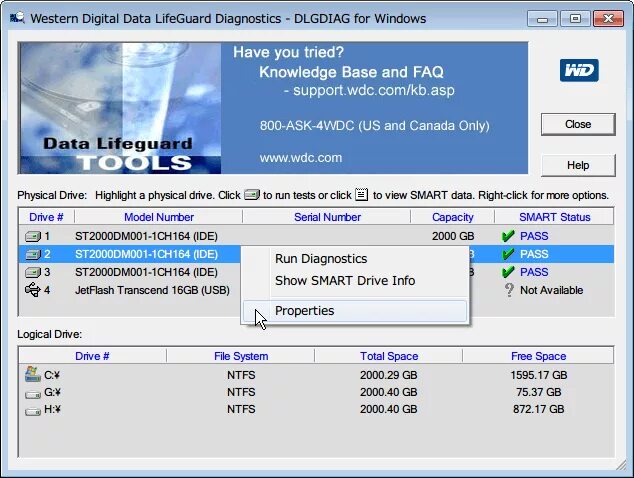Select the C:¥ logical drive
634x478 pixels.
point(52,375)
